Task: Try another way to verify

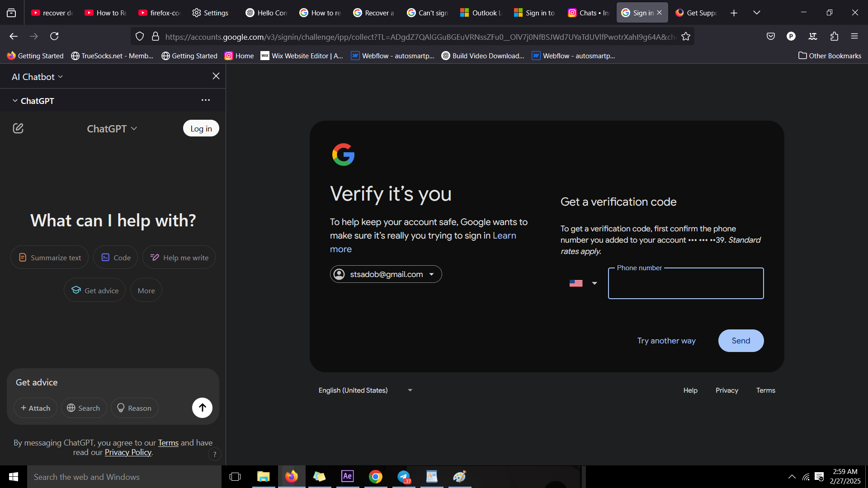Action: pos(666,341)
